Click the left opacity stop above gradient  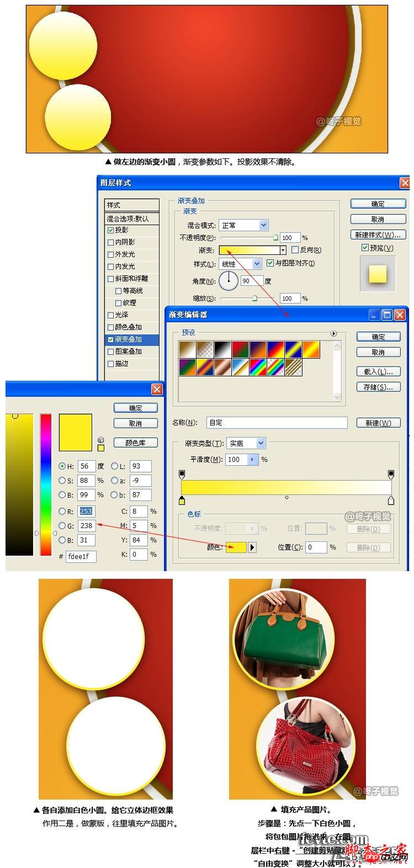tap(182, 474)
